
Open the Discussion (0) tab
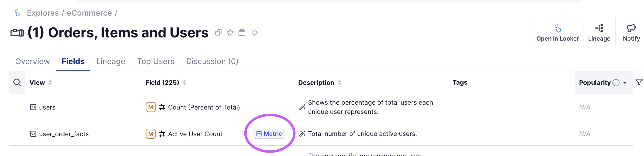pos(212,61)
